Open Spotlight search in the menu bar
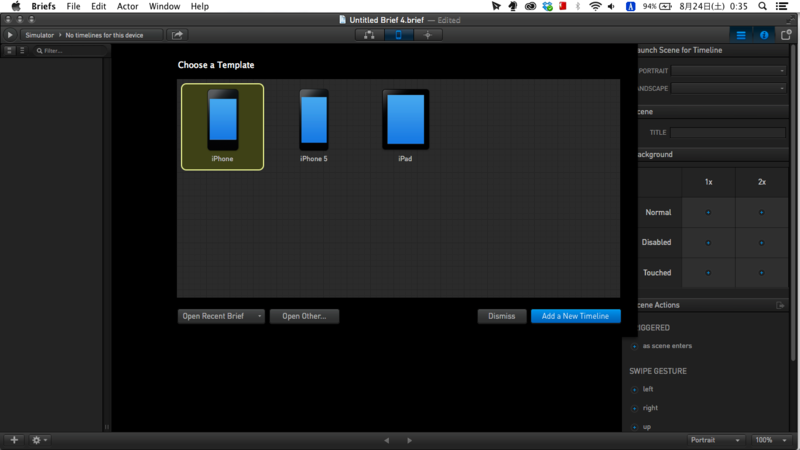Viewport: 800px width, 450px height. pyautogui.click(x=762, y=6)
